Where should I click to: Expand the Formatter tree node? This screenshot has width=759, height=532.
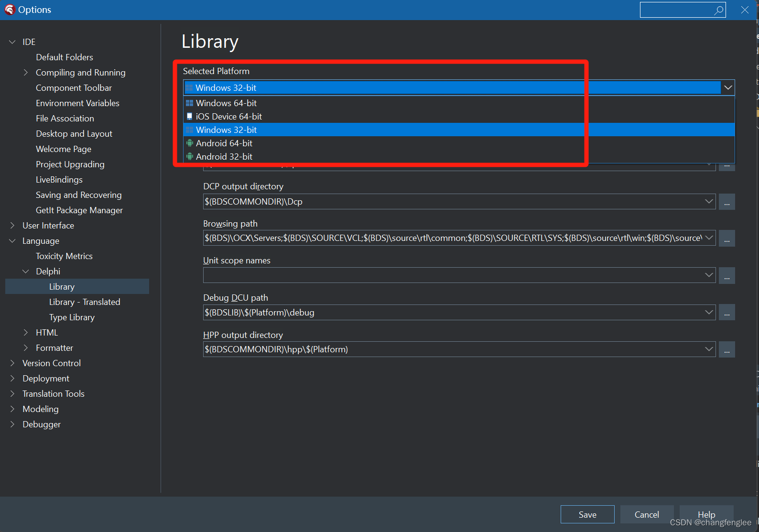tap(26, 347)
